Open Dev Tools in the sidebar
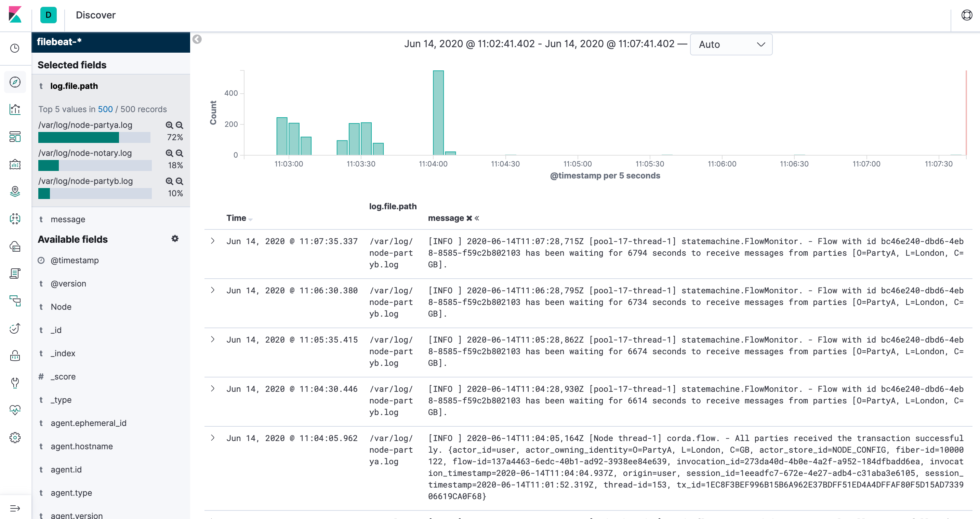The image size is (980, 519). (x=15, y=383)
